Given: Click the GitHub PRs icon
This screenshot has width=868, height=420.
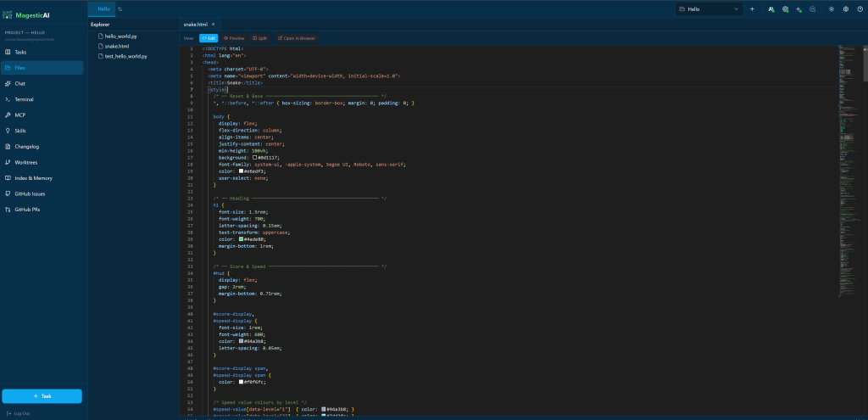Looking at the screenshot, I should click(8, 210).
